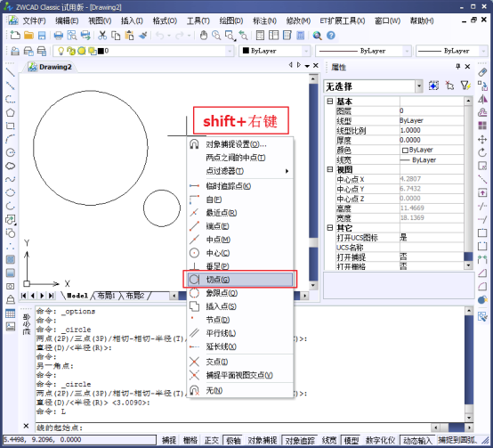Screen dimensions: 493x448
Task: Click the Save disk icon
Action: coord(42,36)
